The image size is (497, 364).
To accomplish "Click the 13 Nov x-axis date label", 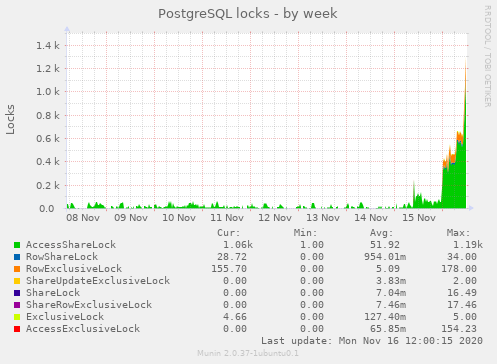I will pos(323,218).
